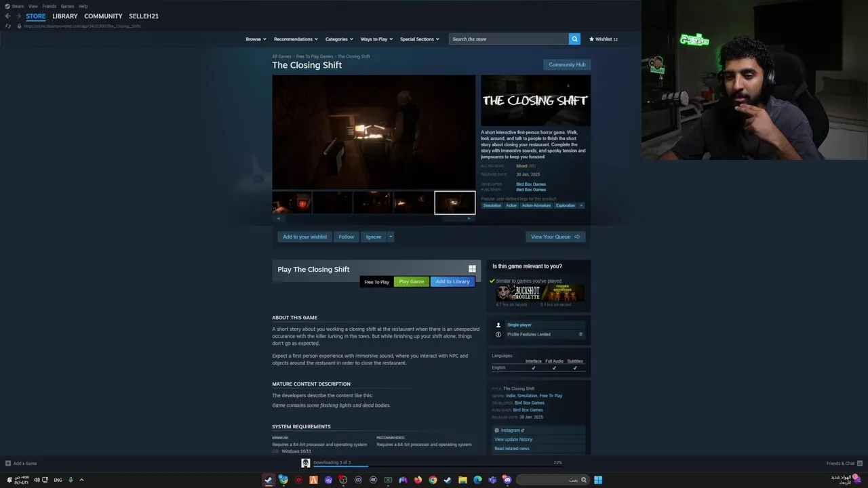Viewport: 868px width, 488px height.
Task: Open Google Chrome from the taskbar
Action: (x=433, y=480)
